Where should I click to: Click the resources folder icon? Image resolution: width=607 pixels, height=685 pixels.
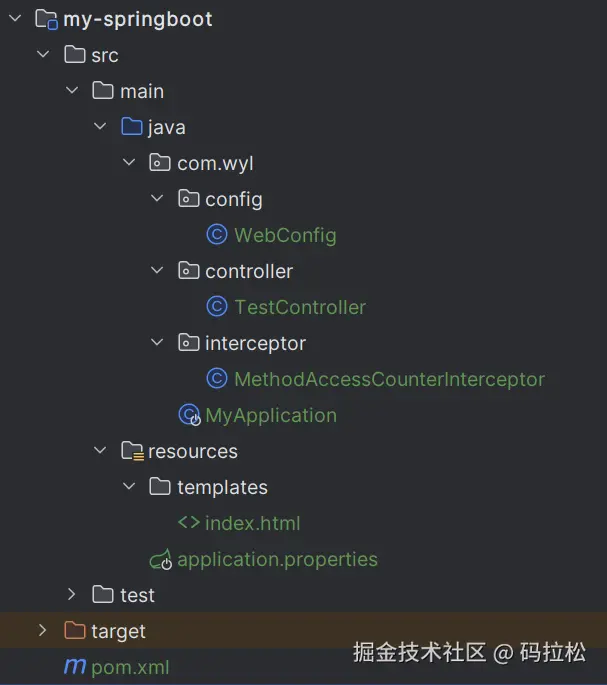[132, 451]
